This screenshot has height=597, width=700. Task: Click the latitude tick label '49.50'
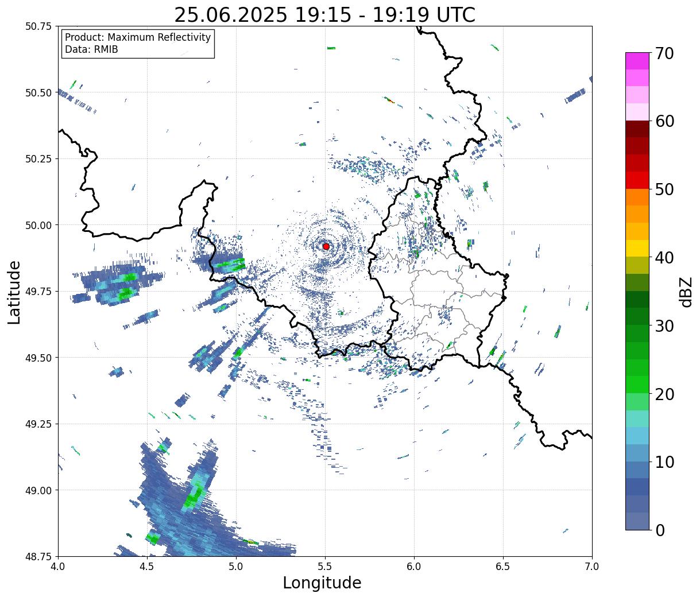(38, 358)
